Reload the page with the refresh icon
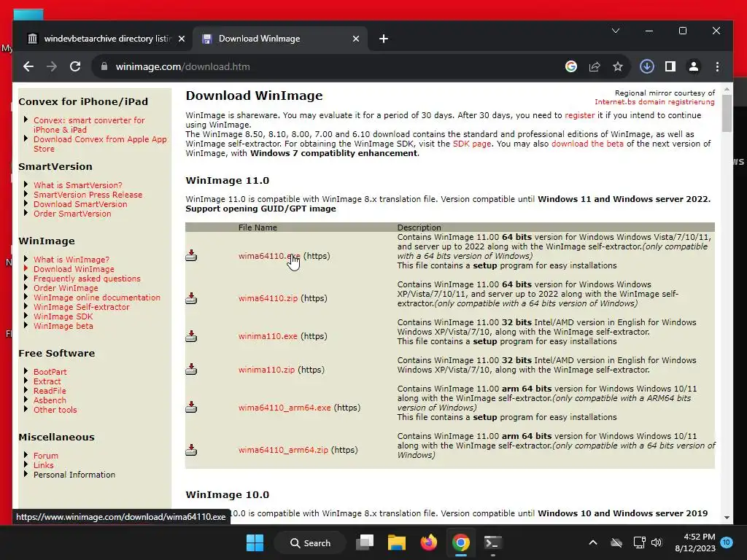Viewport: 747px width, 560px height. pos(75,66)
